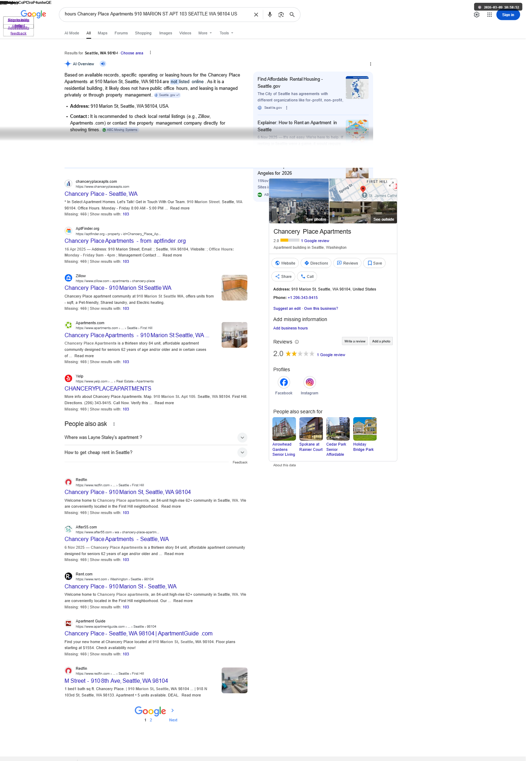Share Chancery Place Apartments listing
Viewport: 532px width, 761px height.
coord(283,276)
